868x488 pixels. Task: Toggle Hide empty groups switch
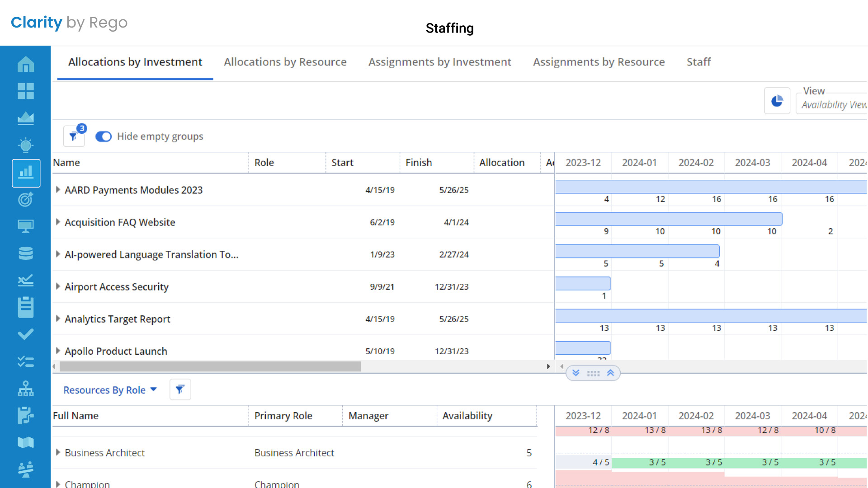(x=104, y=136)
